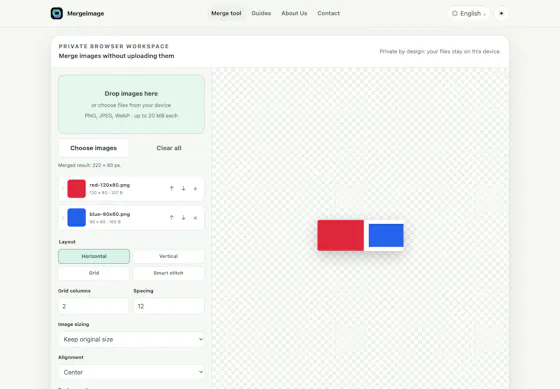Click the Drop images here upload area
The image size is (560, 389).
[x=131, y=104]
